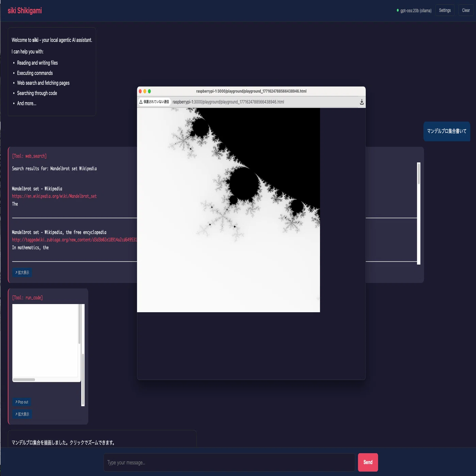This screenshot has width=476, height=476.
Task: Open the en.wikipedia.org Mandelbrot_set link
Action: [x=54, y=196]
